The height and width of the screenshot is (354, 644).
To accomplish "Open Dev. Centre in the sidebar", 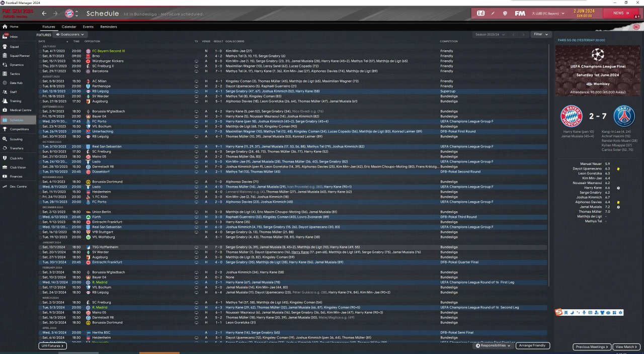I will coord(18,187).
